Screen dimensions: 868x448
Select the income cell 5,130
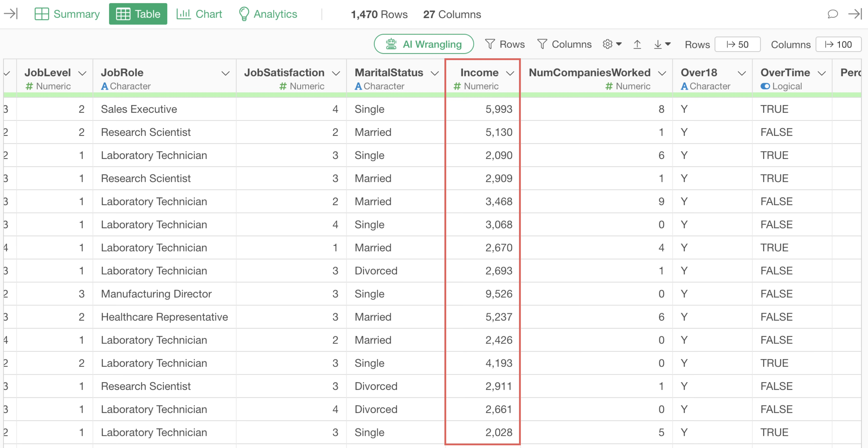click(483, 132)
